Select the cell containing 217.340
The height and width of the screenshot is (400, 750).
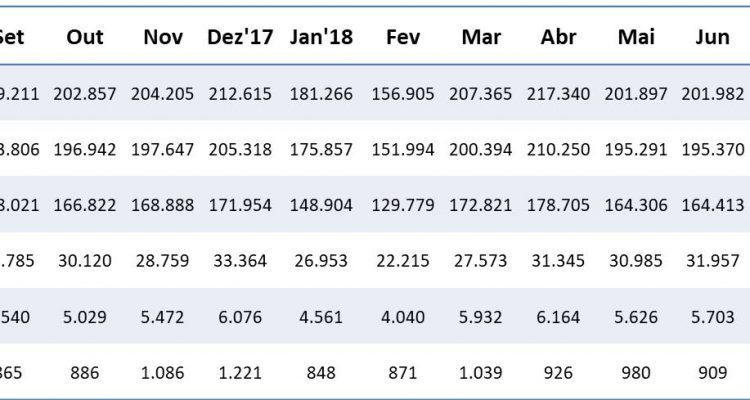[558, 93]
